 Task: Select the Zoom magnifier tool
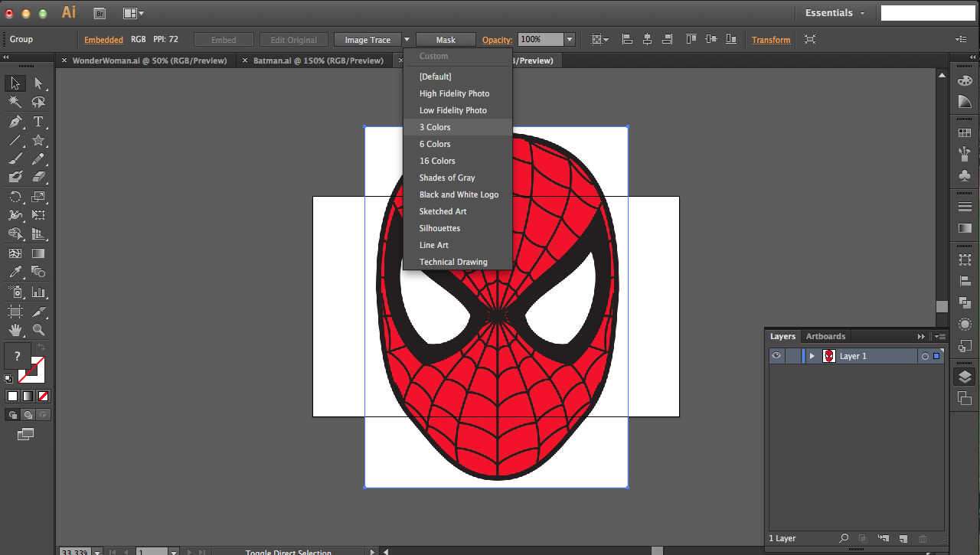click(38, 330)
